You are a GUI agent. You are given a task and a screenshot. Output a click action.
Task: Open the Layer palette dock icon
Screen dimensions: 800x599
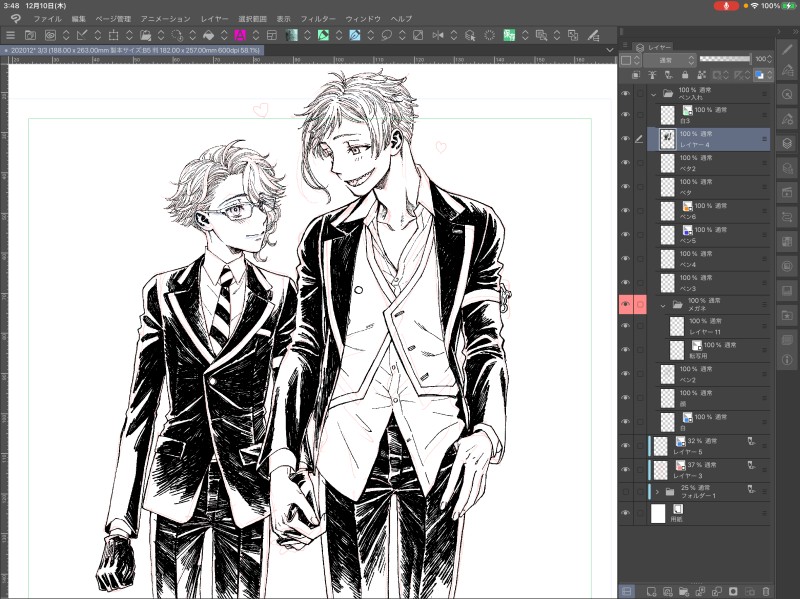[x=787, y=143]
